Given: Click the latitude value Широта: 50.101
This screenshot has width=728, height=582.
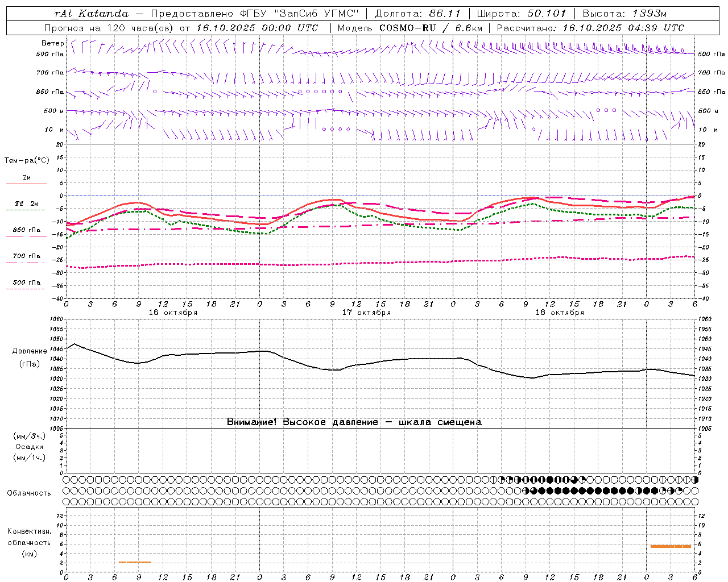Looking at the screenshot, I should (522, 14).
